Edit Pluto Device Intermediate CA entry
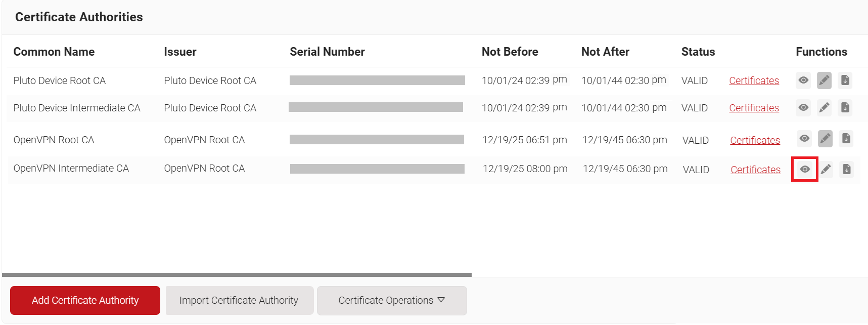Viewport: 868px width, 325px height. [x=824, y=108]
